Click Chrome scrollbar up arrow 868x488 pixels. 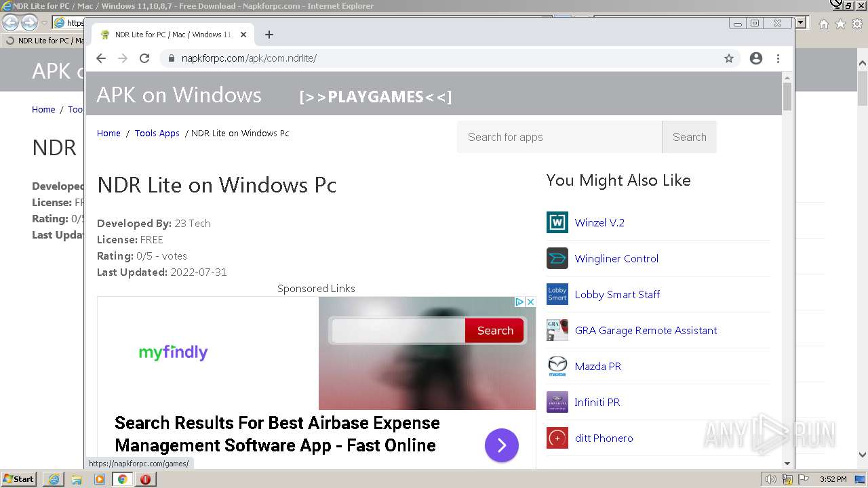[x=787, y=77]
